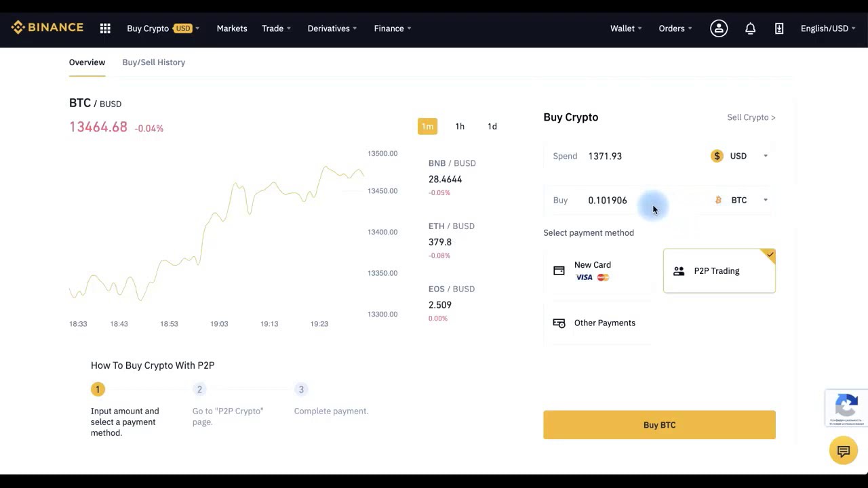Click step 3 circle in P2P guide

(301, 389)
